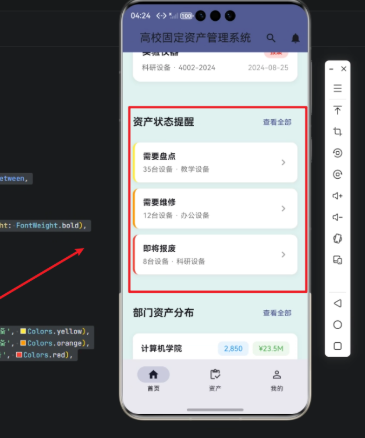Open the emulator toolbar hamburger menu

pos(337,88)
